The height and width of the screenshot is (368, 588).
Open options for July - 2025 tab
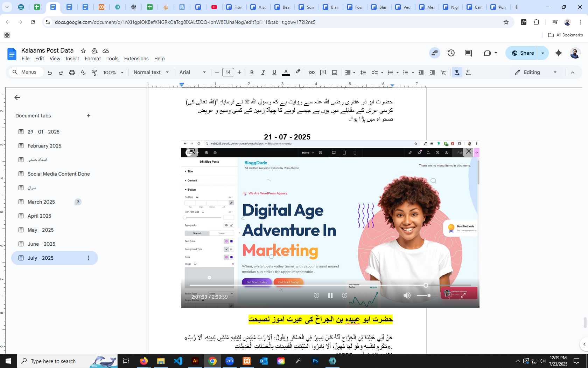[89, 258]
